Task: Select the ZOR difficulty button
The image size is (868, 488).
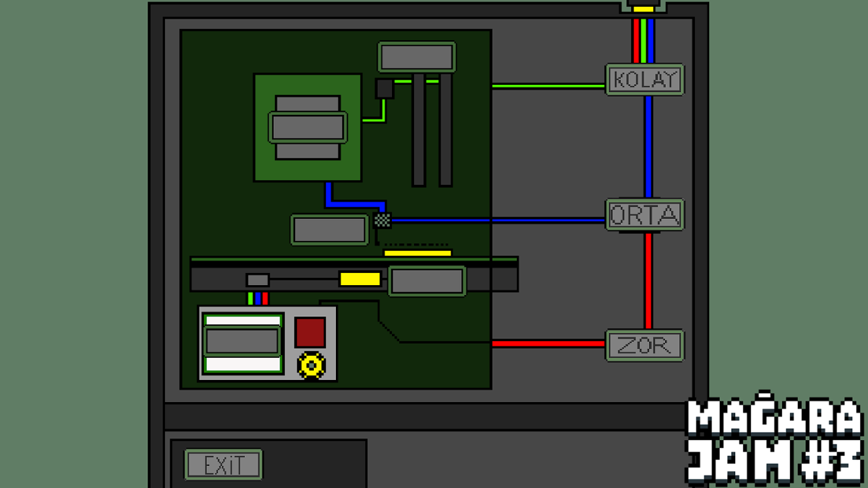Action: [645, 345]
